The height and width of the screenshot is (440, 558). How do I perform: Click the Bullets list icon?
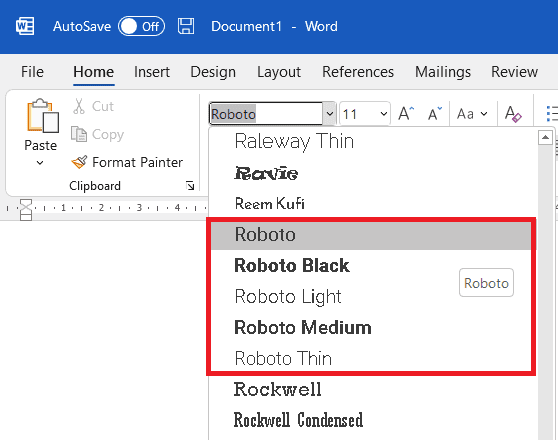[552, 114]
